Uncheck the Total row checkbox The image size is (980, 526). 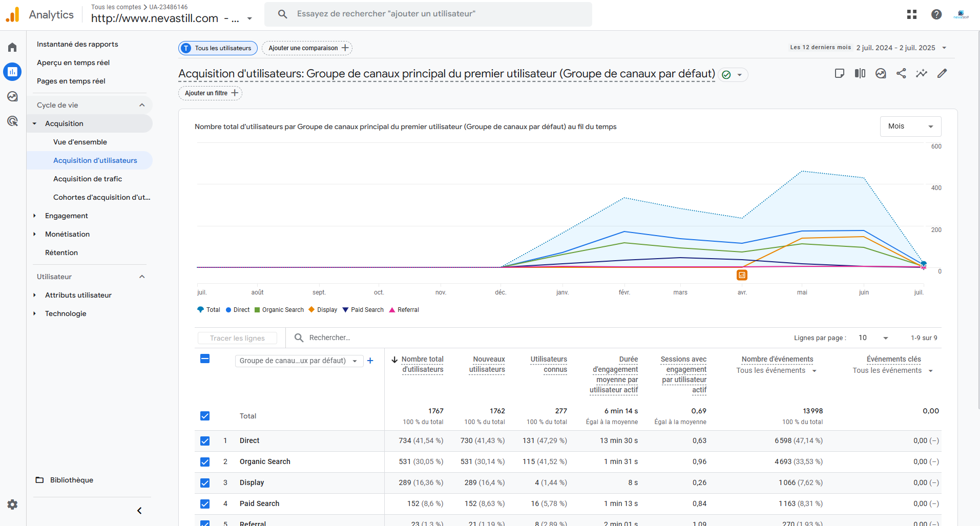click(x=205, y=416)
